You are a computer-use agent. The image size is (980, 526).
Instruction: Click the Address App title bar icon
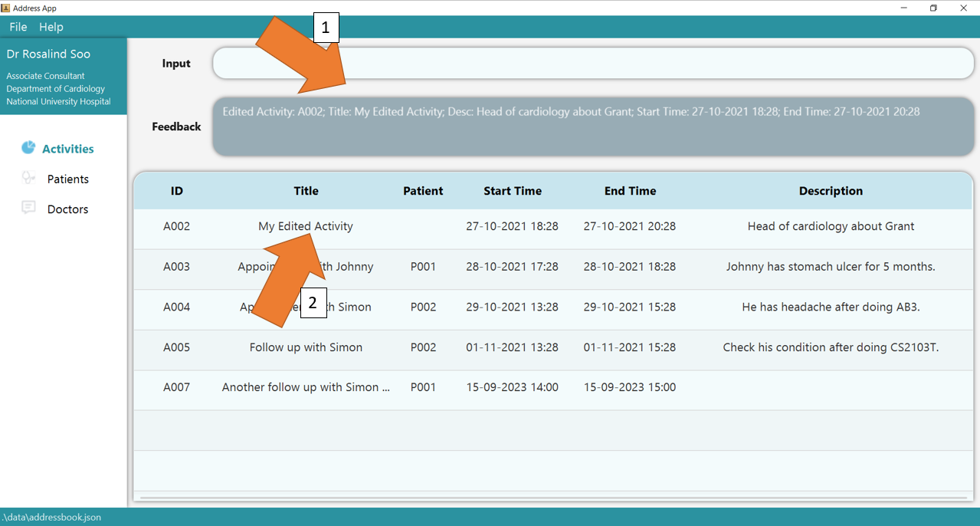pyautogui.click(x=6, y=8)
